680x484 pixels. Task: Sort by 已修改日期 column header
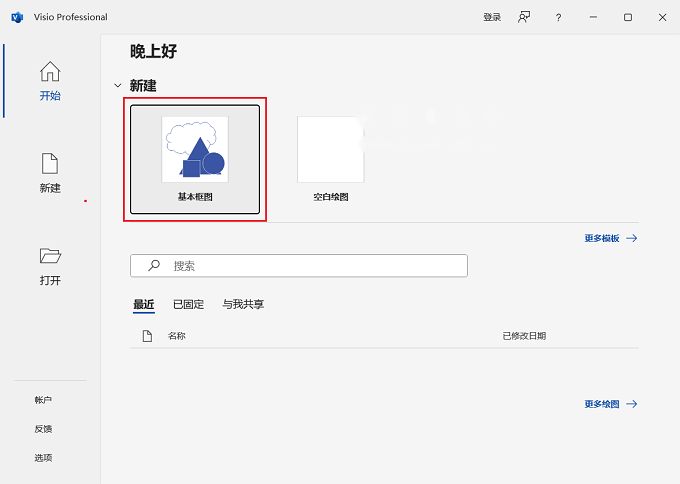524,336
